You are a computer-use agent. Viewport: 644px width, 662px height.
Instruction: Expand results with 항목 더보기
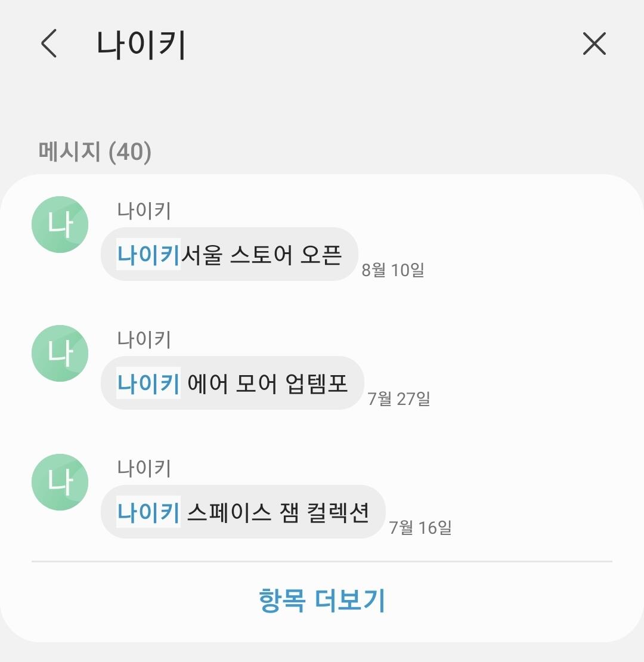[322, 600]
